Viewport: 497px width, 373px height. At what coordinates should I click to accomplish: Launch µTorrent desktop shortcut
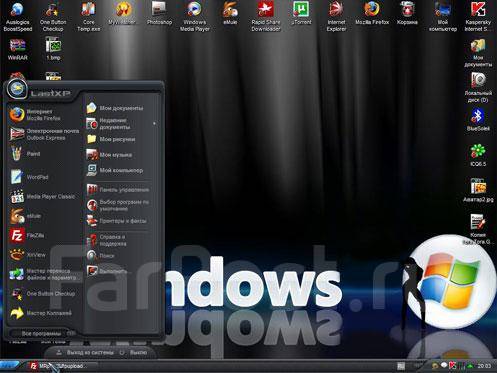click(x=301, y=14)
